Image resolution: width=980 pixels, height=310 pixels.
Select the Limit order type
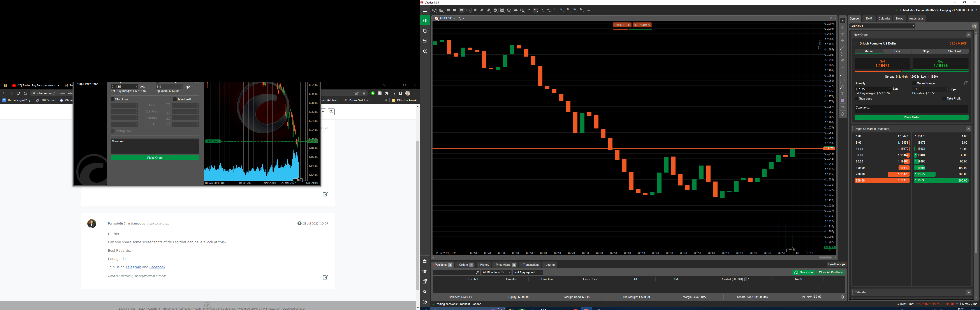click(897, 52)
